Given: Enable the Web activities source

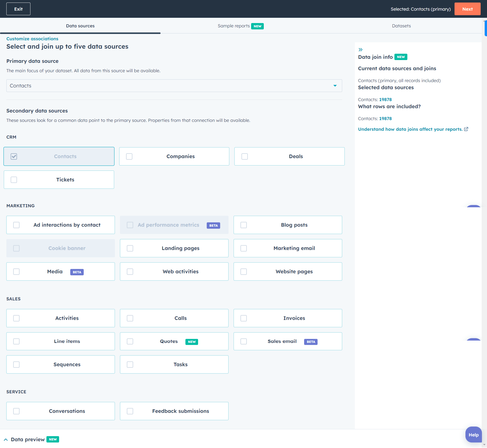Looking at the screenshot, I should 130,271.
